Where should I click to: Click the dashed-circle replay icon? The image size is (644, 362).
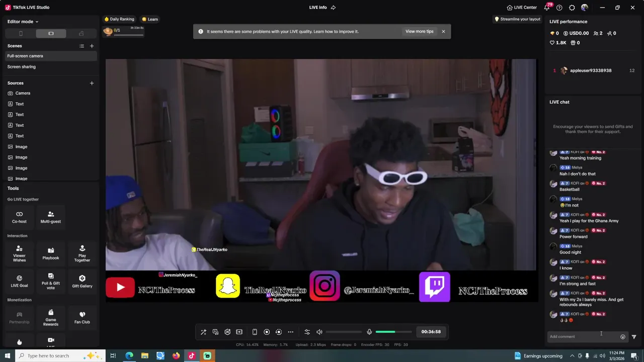click(x=279, y=332)
